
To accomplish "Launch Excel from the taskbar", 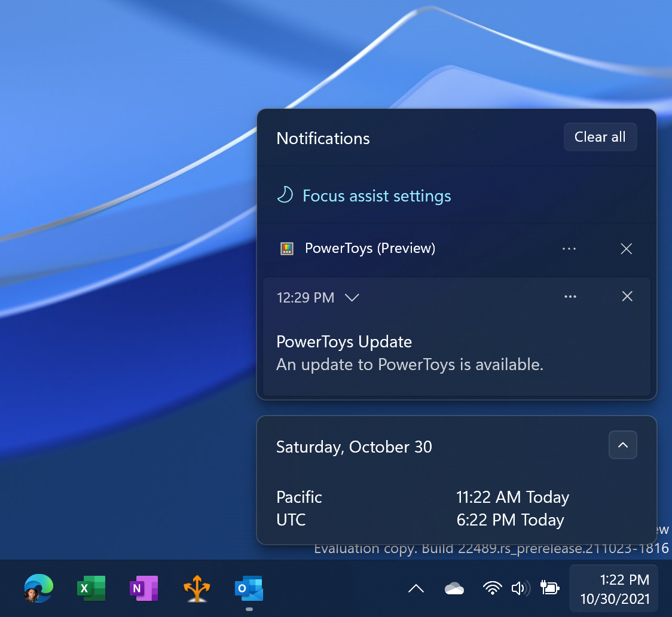I will (x=91, y=588).
